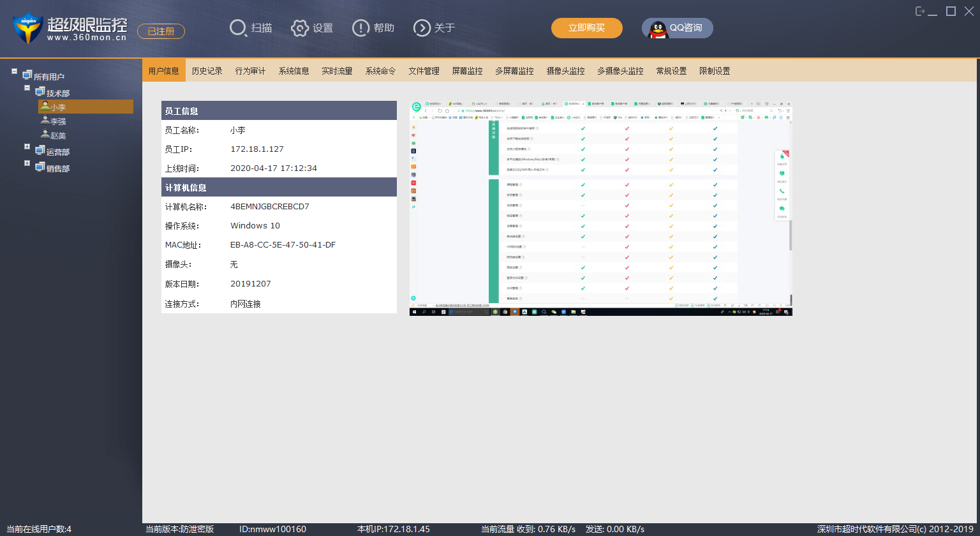Open Settings via the gear icon

tap(300, 28)
